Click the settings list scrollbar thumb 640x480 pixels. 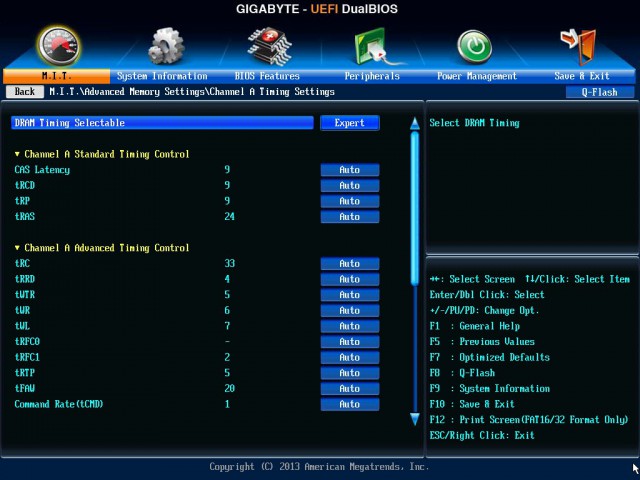click(415, 208)
